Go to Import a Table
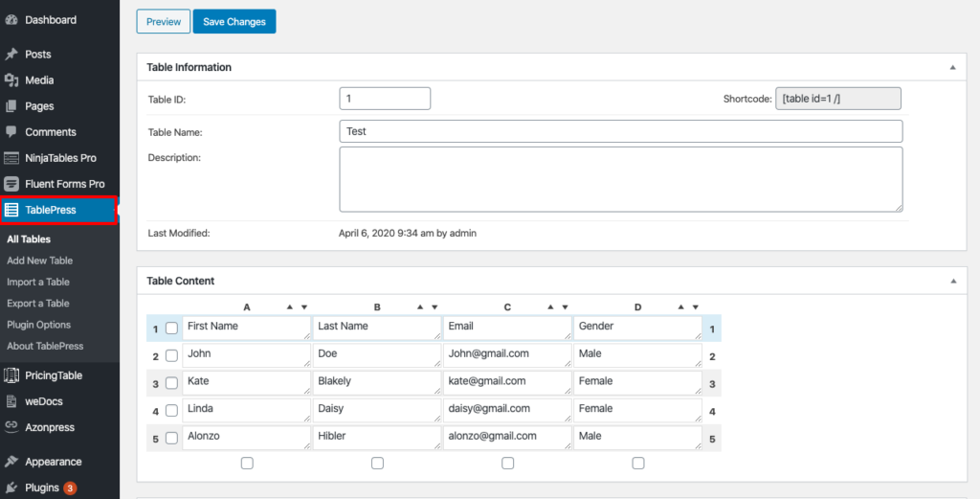 (x=38, y=283)
